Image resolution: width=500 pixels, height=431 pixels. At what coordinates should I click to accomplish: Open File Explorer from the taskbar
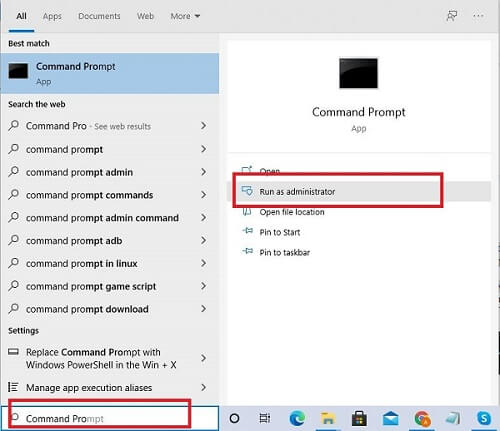tap(328, 418)
